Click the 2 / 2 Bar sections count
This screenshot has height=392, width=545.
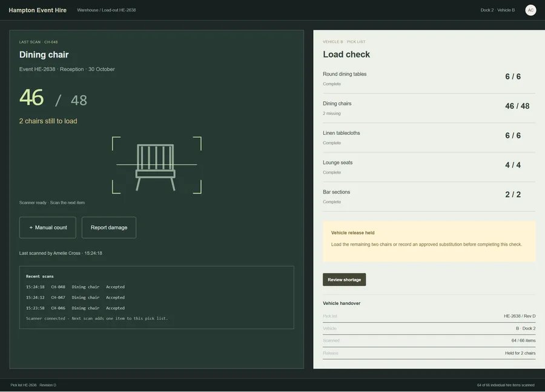(x=513, y=194)
